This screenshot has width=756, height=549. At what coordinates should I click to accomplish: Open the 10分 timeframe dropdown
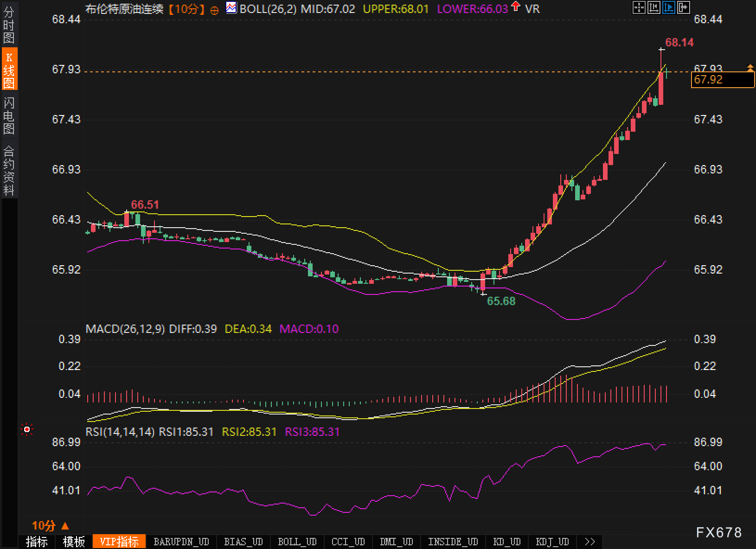(50, 525)
